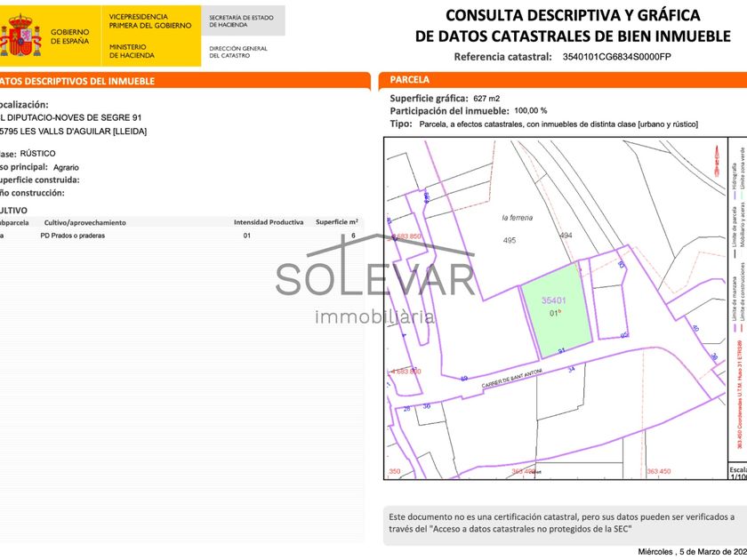Click street number '34' on the map
This screenshot has width=747, height=560.
coord(571,369)
